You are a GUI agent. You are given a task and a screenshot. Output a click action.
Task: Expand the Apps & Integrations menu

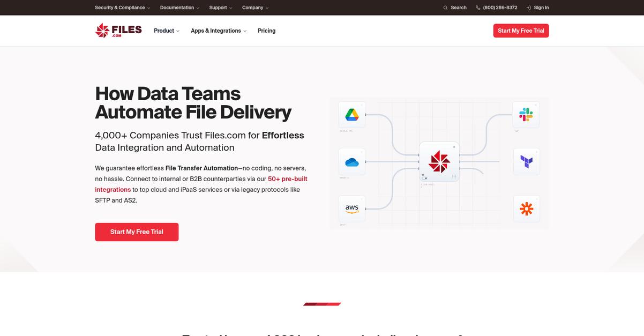point(219,31)
